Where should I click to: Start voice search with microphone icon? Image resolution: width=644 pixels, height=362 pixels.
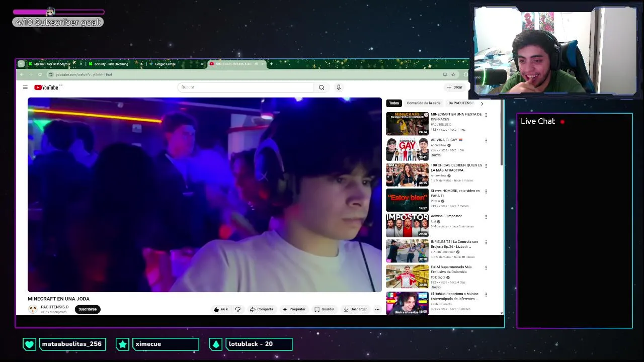[x=339, y=87]
